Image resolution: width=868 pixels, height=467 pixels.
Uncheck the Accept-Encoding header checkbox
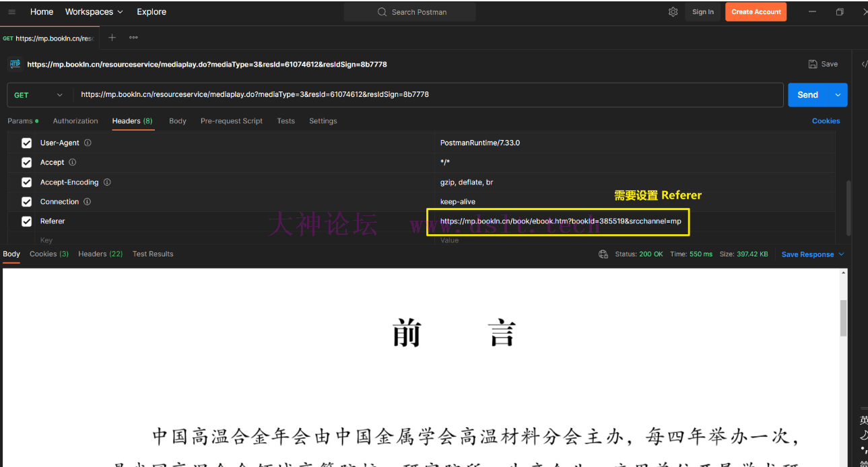click(27, 182)
